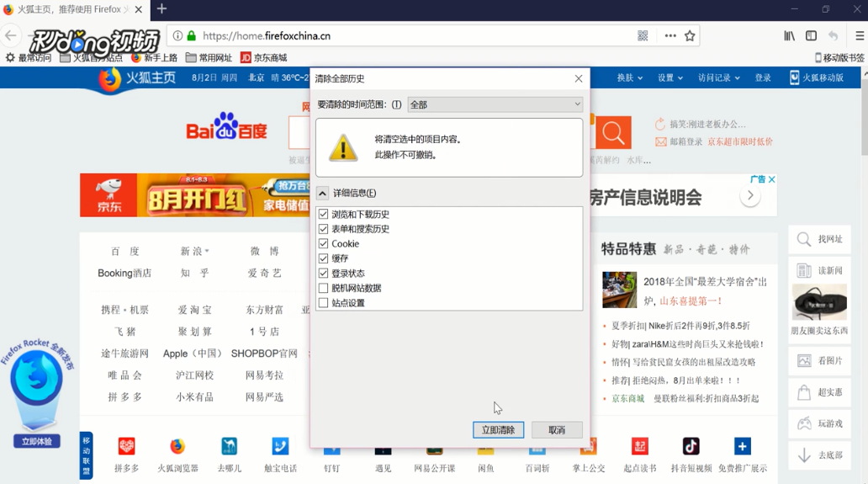Jump down with the 去底部 arrow icon
This screenshot has width=868, height=484.
tap(804, 455)
